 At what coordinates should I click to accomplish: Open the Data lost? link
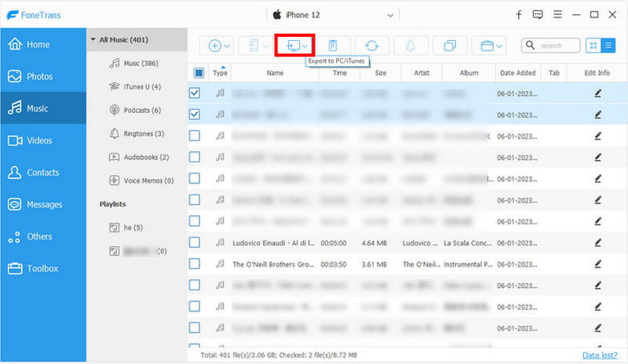click(600, 355)
